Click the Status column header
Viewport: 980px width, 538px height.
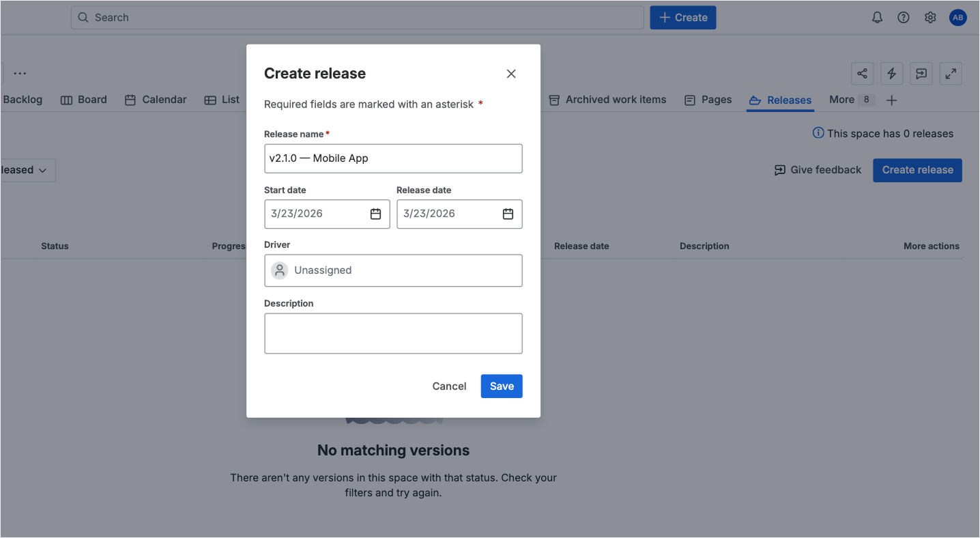coord(55,246)
